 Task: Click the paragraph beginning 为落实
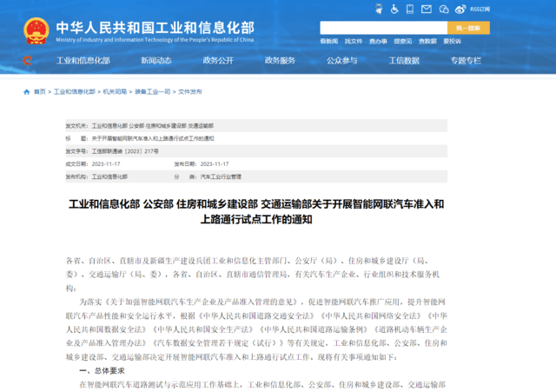tap(256, 329)
